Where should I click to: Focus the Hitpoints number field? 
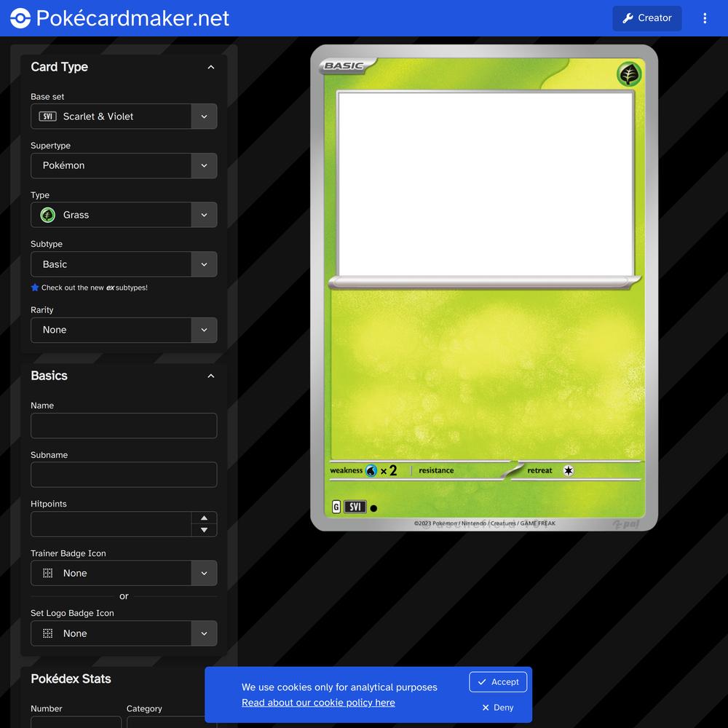click(x=111, y=523)
